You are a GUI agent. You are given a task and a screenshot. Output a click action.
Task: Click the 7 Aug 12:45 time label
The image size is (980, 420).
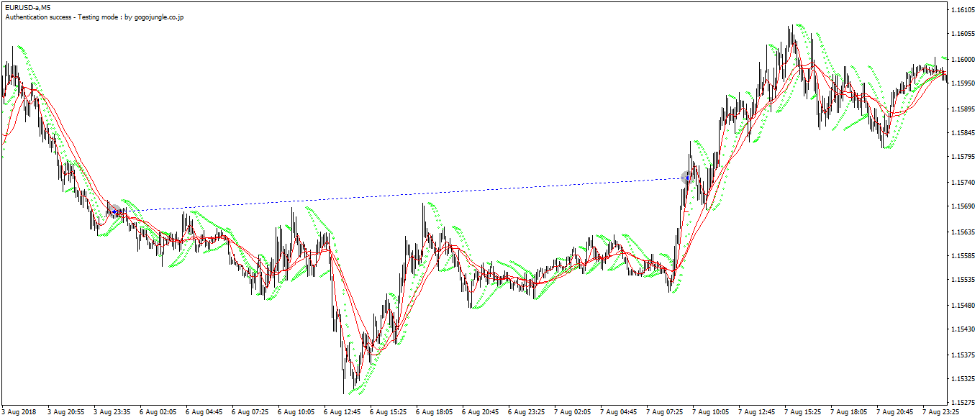(757, 413)
